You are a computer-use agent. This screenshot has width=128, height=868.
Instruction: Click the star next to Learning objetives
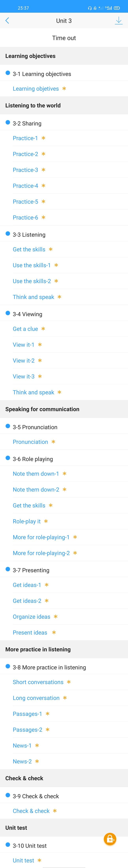point(64,89)
